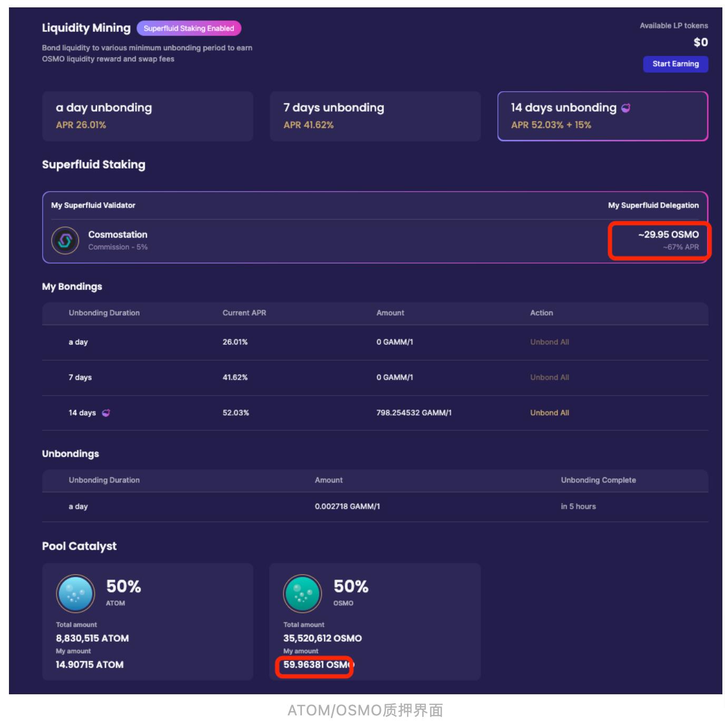
Task: Click the 14.90715 ATOM my amount value
Action: (90, 665)
